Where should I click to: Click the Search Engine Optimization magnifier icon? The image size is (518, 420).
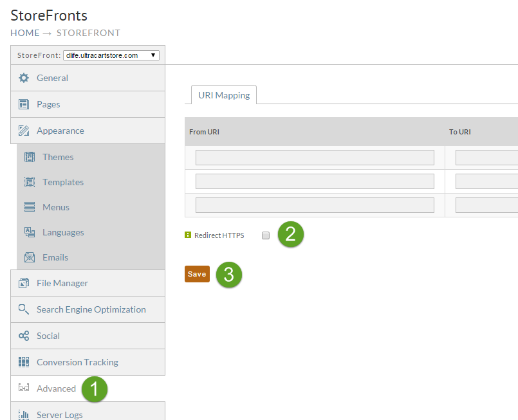click(x=24, y=309)
